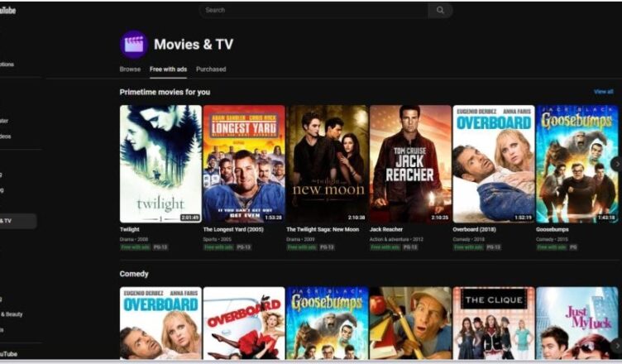Image resolution: width=622 pixels, height=364 pixels.
Task: Click the Movies & TV clapperboard channel icon
Action: pyautogui.click(x=134, y=45)
